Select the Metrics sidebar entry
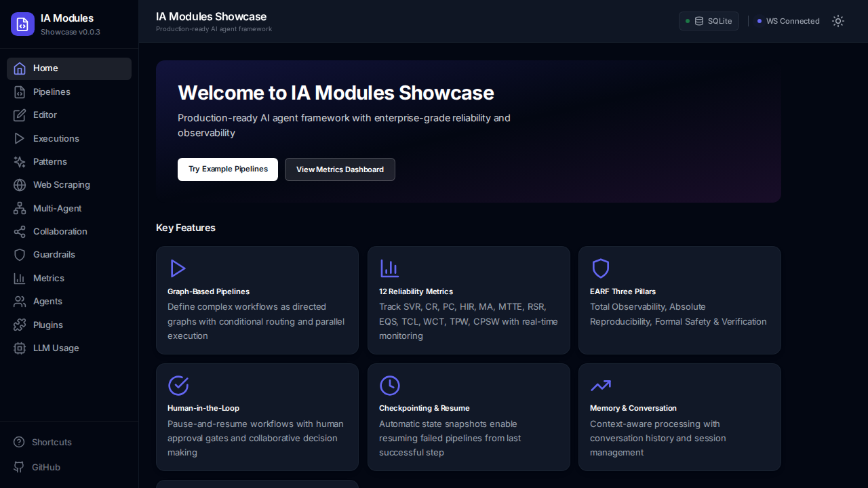This screenshot has width=868, height=488. pos(49,279)
